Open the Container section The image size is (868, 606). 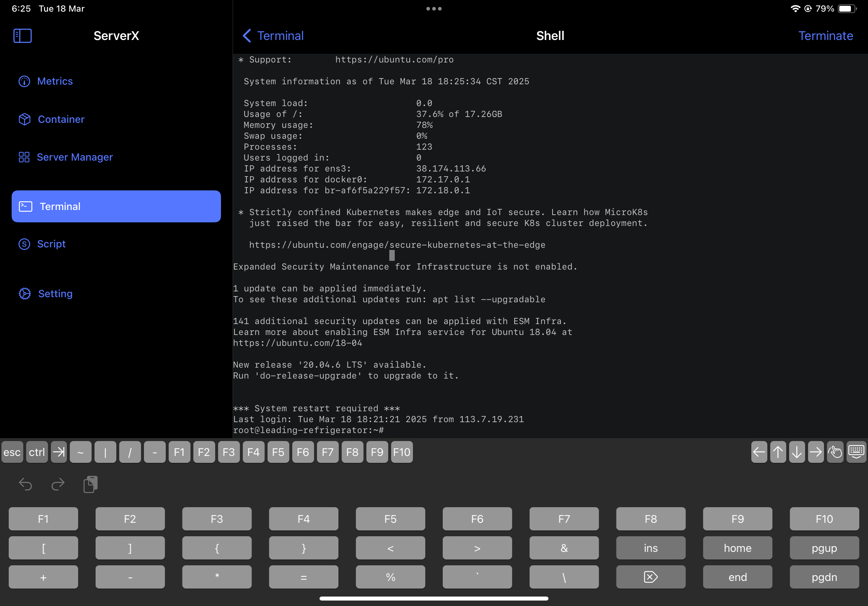[x=51, y=120]
